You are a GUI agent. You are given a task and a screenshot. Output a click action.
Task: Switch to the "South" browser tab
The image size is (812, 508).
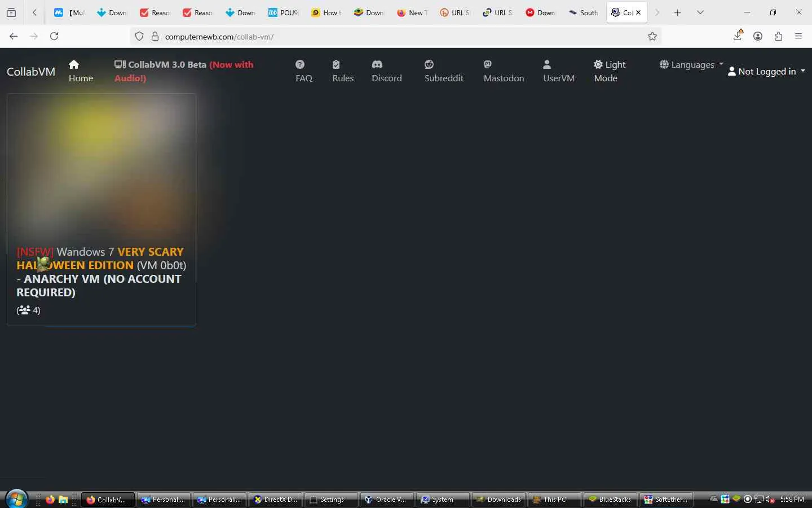tap(584, 12)
